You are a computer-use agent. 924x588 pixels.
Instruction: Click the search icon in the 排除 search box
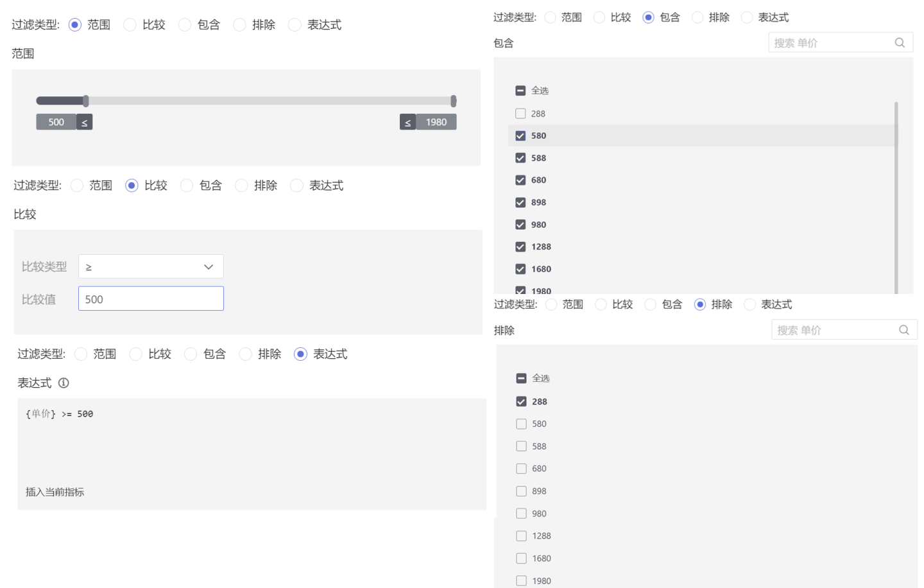click(x=903, y=330)
